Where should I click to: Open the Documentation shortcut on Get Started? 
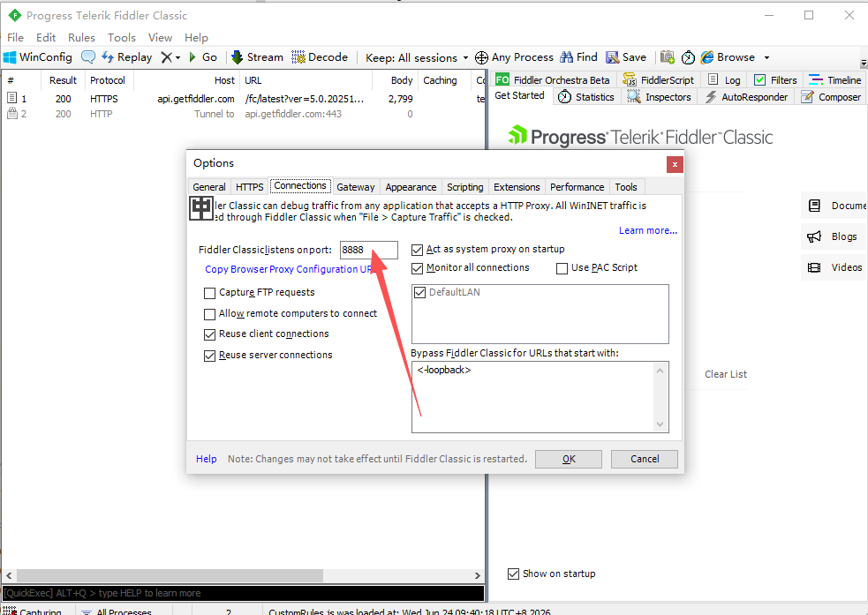(x=836, y=206)
